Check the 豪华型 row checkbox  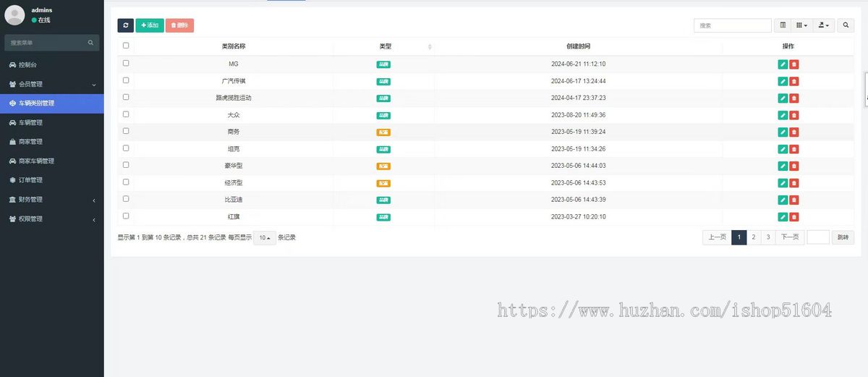pyautogui.click(x=126, y=165)
